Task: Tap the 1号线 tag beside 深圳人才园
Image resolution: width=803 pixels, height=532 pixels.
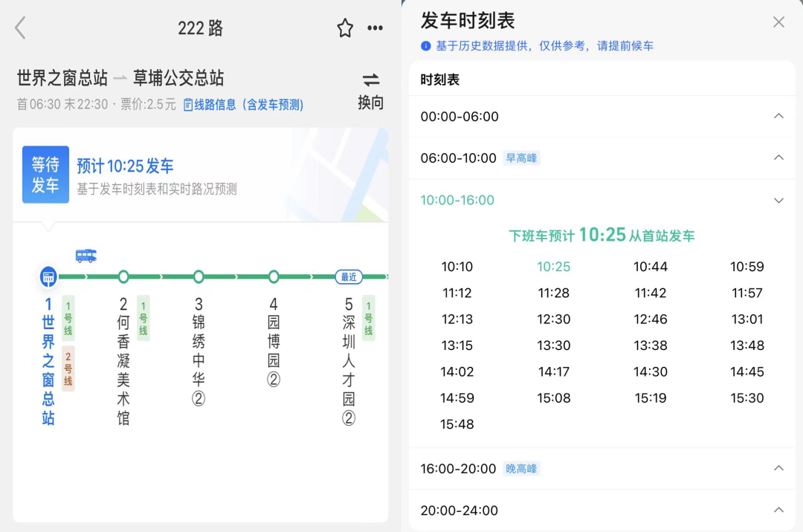Action: point(368,318)
